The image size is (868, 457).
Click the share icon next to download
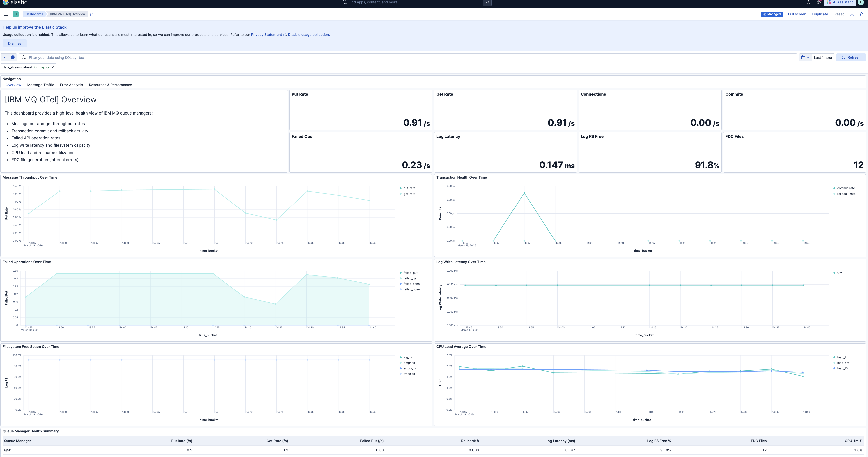pyautogui.click(x=862, y=14)
